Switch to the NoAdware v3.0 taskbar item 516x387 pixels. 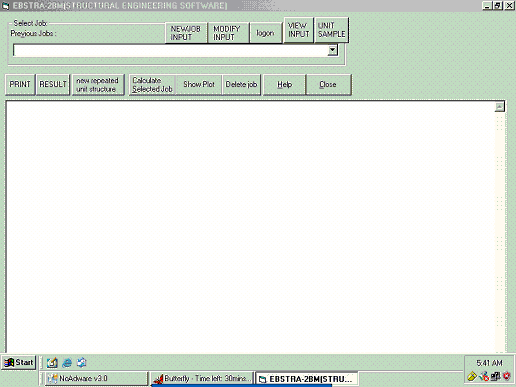coord(96,379)
